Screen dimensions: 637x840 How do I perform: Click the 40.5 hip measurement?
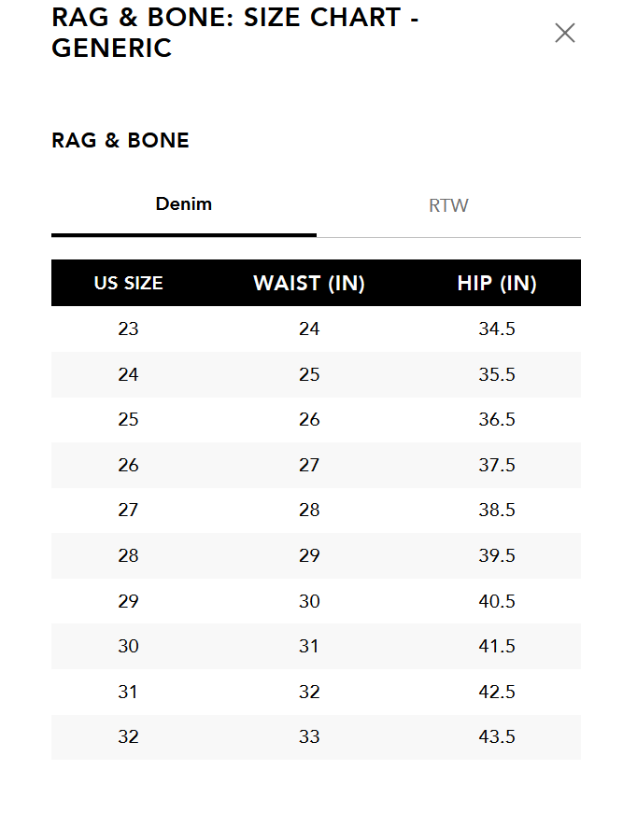pyautogui.click(x=497, y=601)
